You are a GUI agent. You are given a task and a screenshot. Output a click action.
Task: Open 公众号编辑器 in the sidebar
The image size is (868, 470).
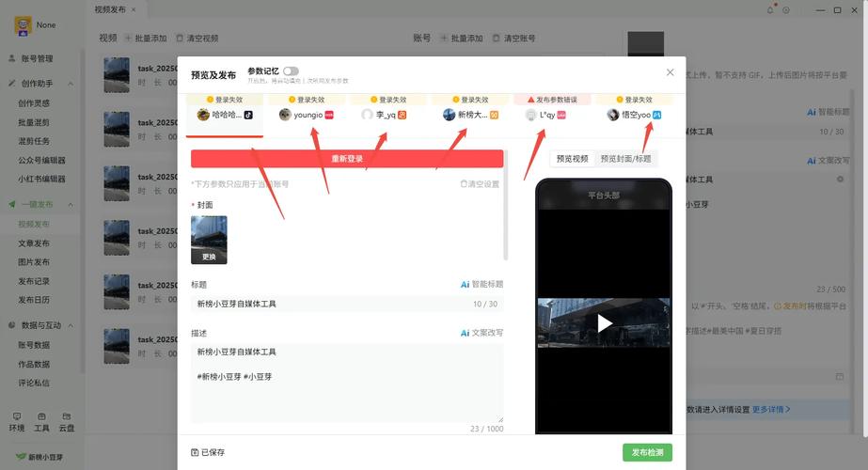click(41, 160)
